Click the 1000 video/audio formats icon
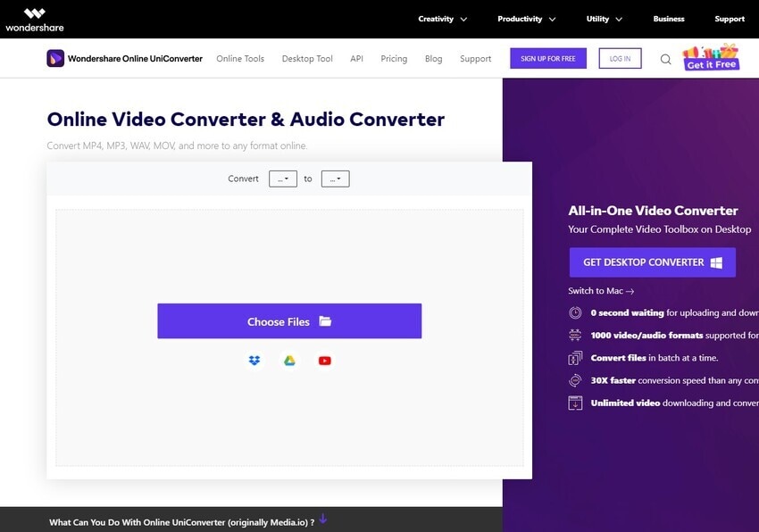The width and height of the screenshot is (759, 532). coord(575,335)
